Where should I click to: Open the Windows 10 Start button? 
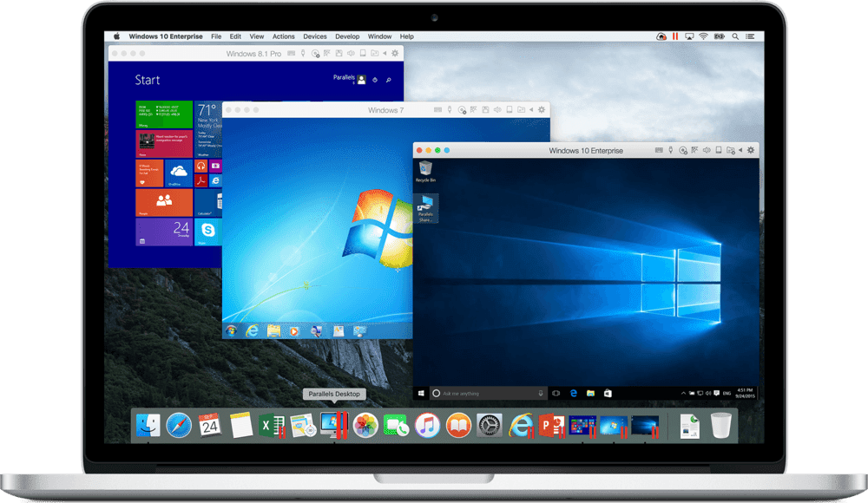click(422, 393)
